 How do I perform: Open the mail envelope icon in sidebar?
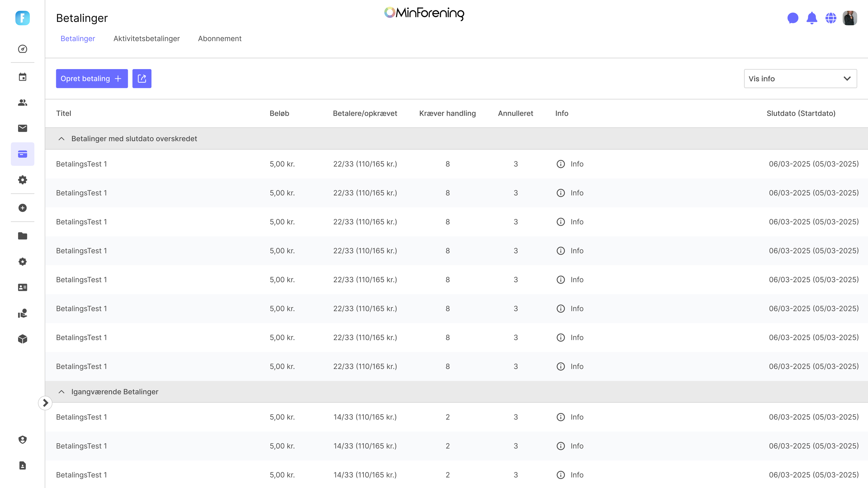click(x=23, y=128)
